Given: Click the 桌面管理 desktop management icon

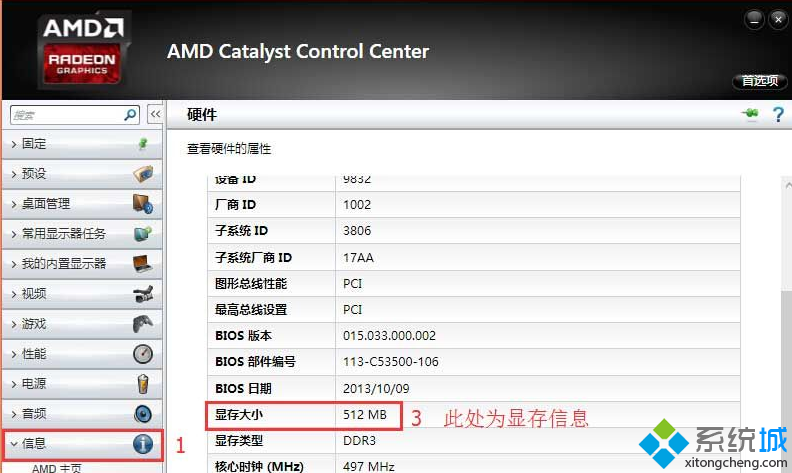Looking at the screenshot, I should click(x=143, y=204).
